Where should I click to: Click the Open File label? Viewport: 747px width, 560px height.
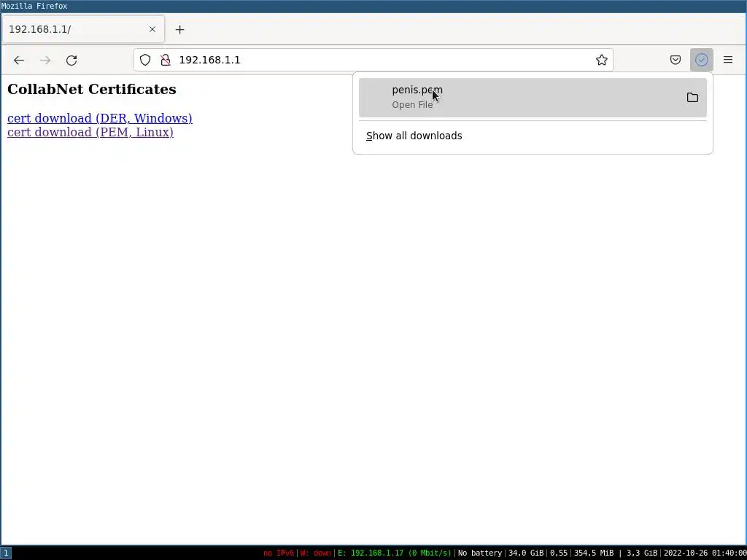pyautogui.click(x=413, y=105)
